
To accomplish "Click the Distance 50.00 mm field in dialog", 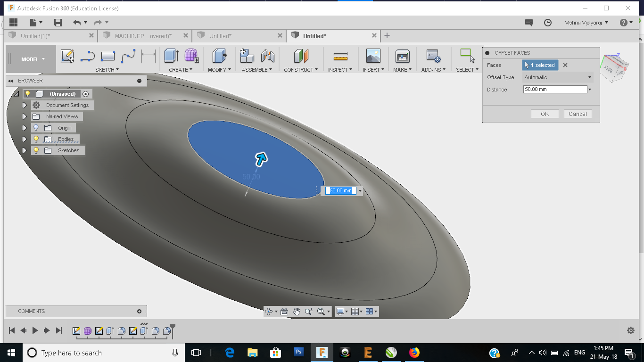I will (555, 90).
